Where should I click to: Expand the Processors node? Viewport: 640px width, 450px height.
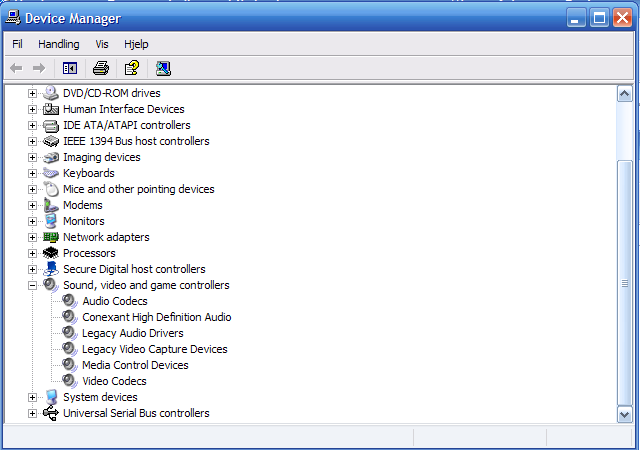pos(32,254)
